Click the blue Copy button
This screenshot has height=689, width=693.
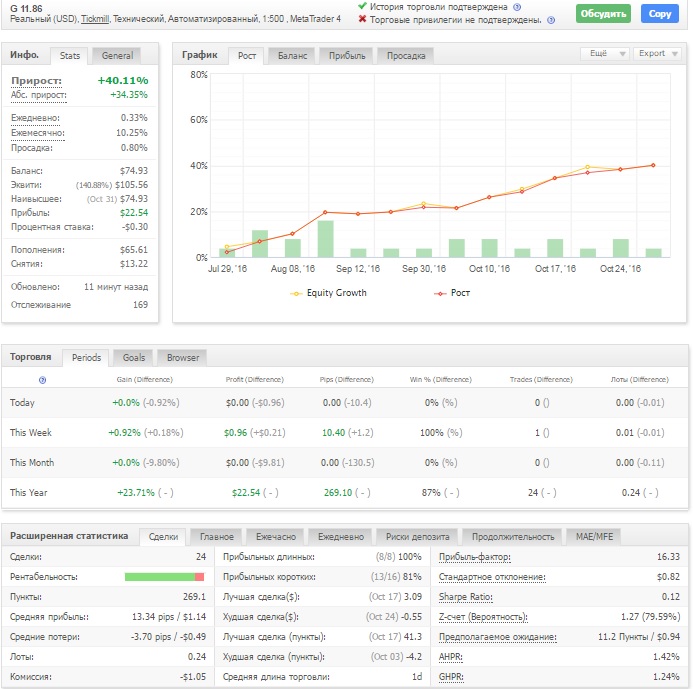pos(659,14)
